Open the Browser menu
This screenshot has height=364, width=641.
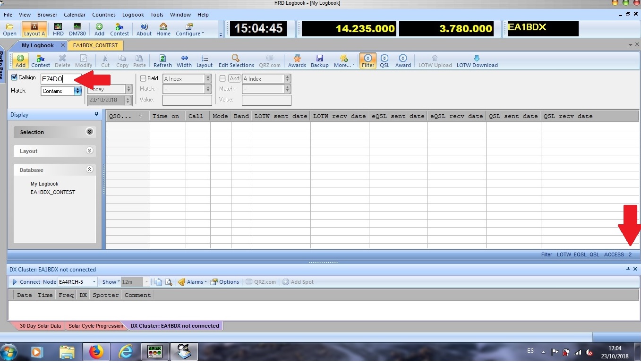coord(47,15)
